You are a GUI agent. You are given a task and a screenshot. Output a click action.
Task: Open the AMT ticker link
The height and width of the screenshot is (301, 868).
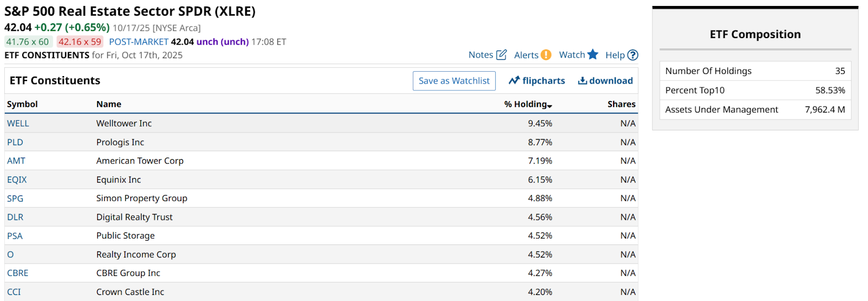(16, 161)
